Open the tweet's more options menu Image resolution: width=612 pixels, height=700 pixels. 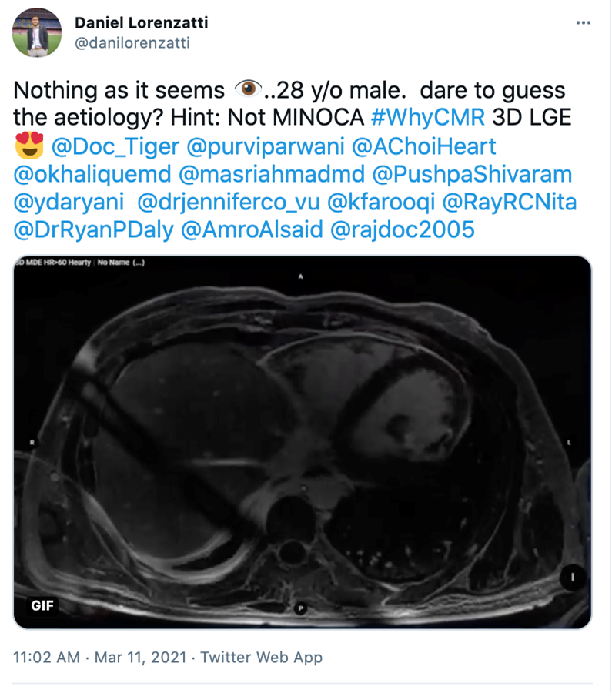pyautogui.click(x=584, y=23)
